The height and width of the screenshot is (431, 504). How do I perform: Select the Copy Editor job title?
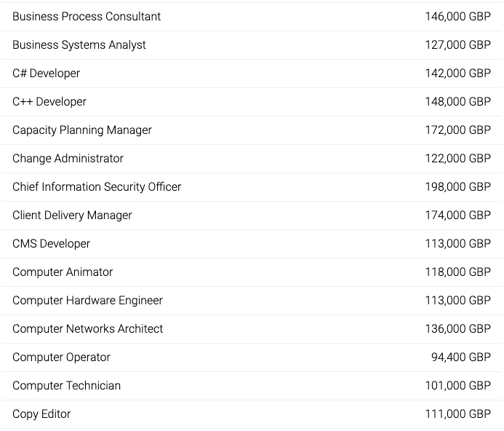click(x=41, y=414)
